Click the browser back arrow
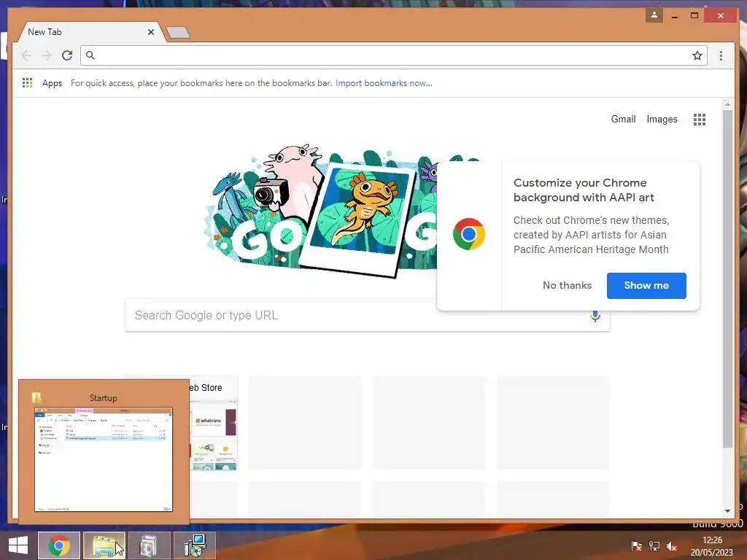 click(x=26, y=55)
